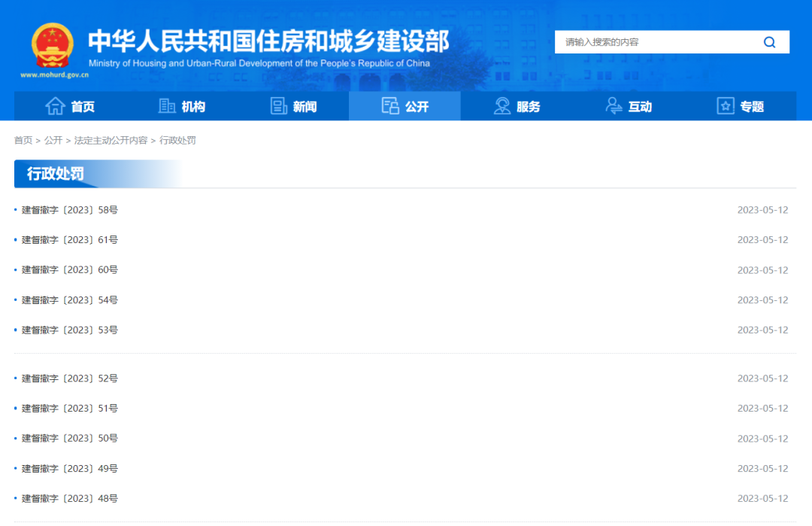Click the English ministry name subtitle
Image resolution: width=812 pixels, height=526 pixels.
click(259, 63)
